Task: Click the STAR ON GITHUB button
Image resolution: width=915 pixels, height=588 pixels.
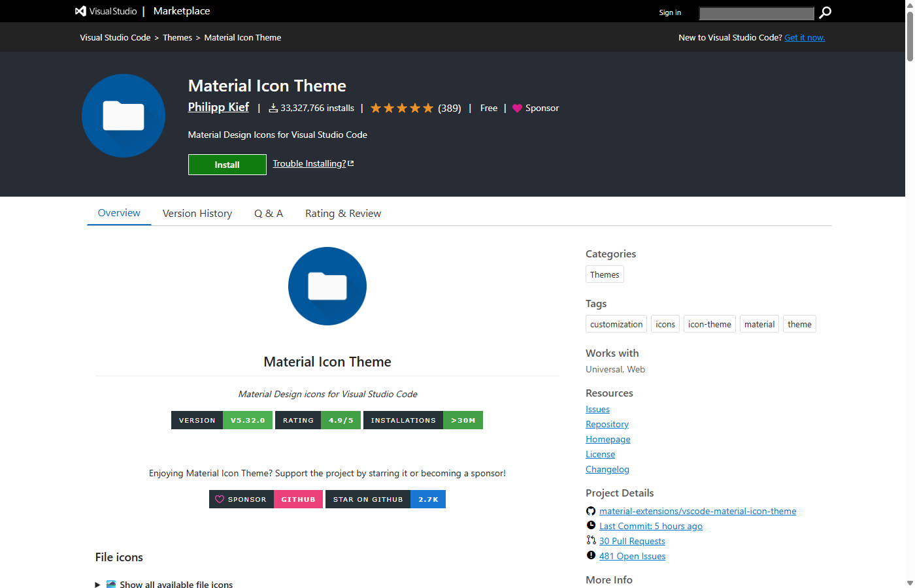Action: click(367, 499)
